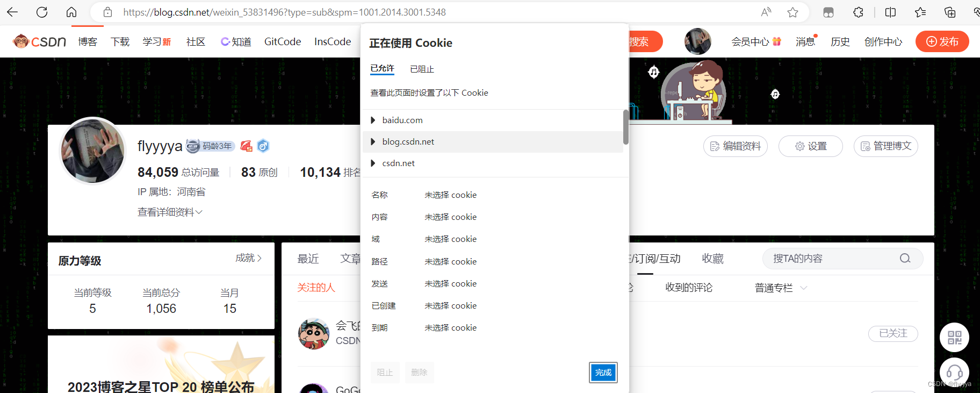Open 下载 in the CSDN nav
980x393 pixels.
(120, 42)
